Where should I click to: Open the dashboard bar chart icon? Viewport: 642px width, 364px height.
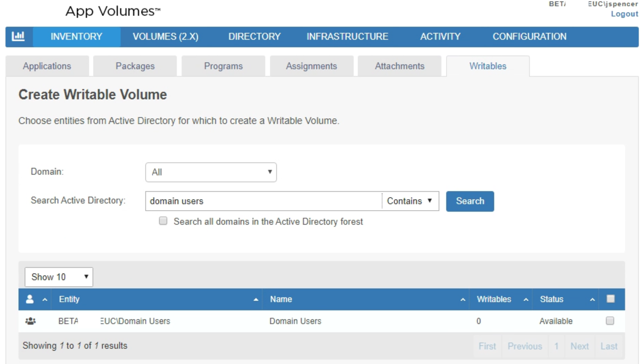click(x=18, y=37)
